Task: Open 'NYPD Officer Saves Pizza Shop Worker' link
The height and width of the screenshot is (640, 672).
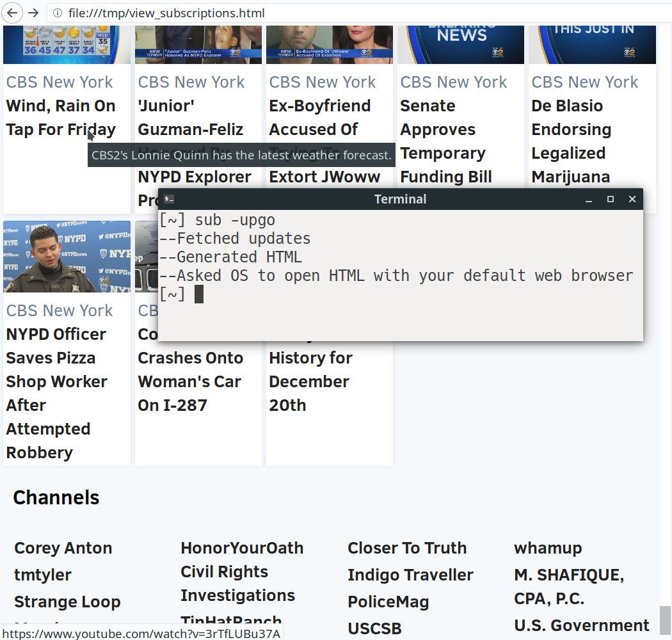Action: [56, 393]
